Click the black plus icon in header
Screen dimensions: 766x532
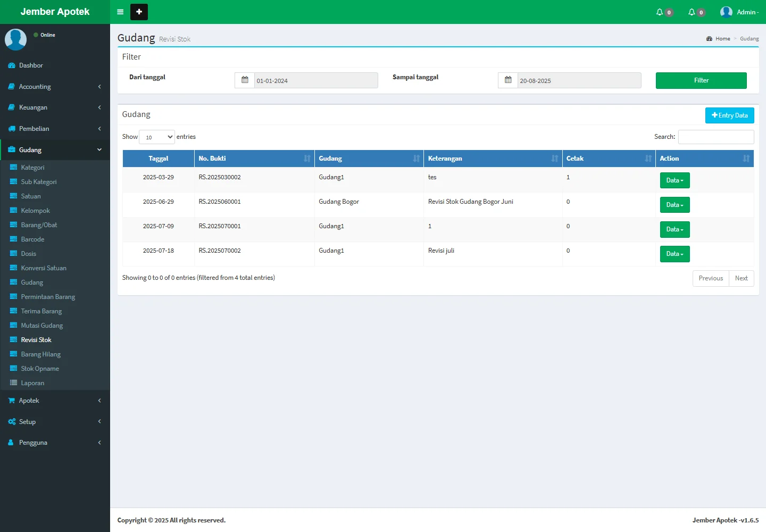139,12
